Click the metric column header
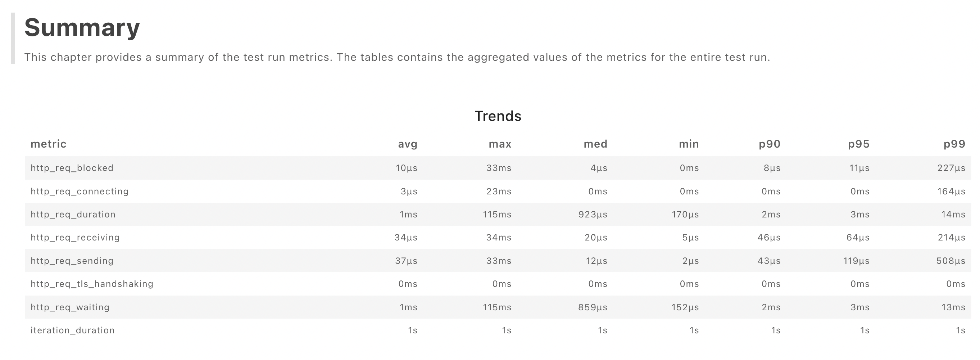Viewport: 980px width, 360px height. pos(48,144)
